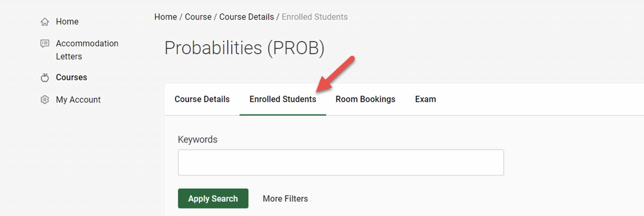Switch to the Exam tab

coord(426,99)
